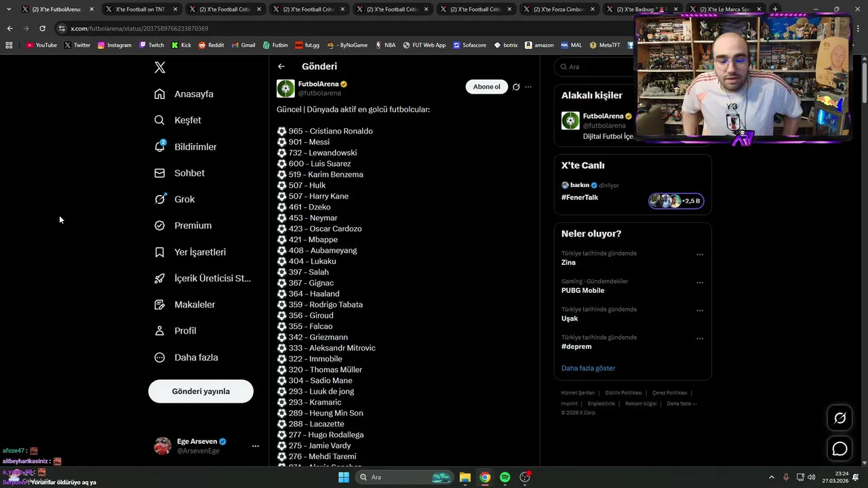Viewport: 868px width, 488px height.
Task: Open more options for #deprem trend
Action: [700, 338]
